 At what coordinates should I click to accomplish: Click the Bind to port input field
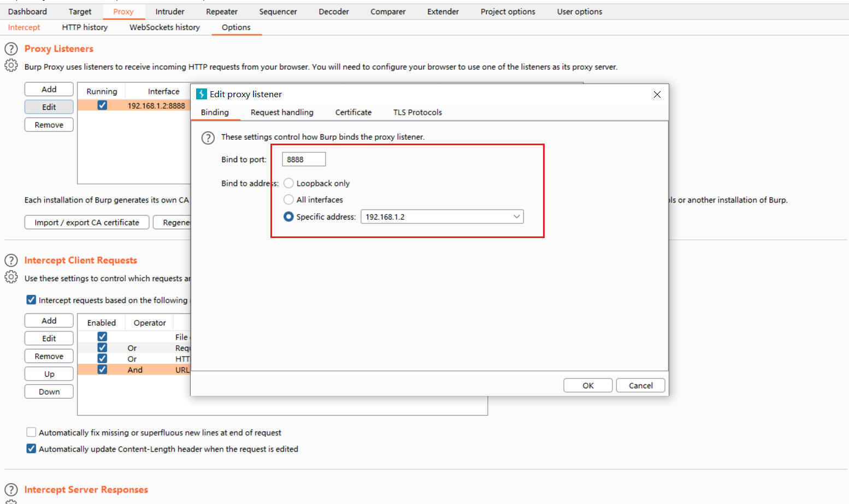tap(304, 159)
